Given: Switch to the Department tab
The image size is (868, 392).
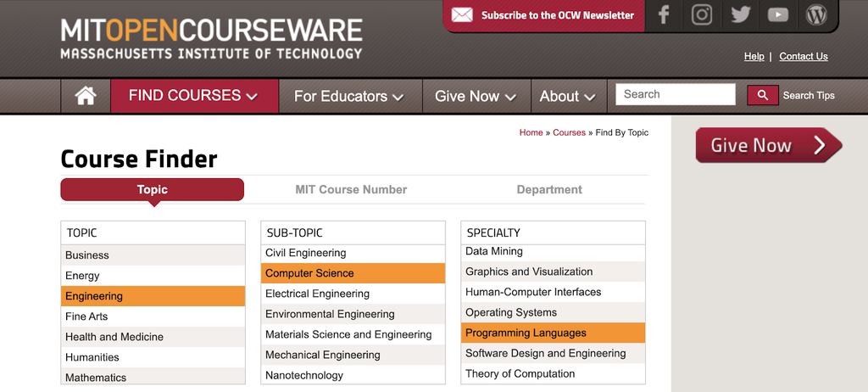Looking at the screenshot, I should [x=549, y=189].
